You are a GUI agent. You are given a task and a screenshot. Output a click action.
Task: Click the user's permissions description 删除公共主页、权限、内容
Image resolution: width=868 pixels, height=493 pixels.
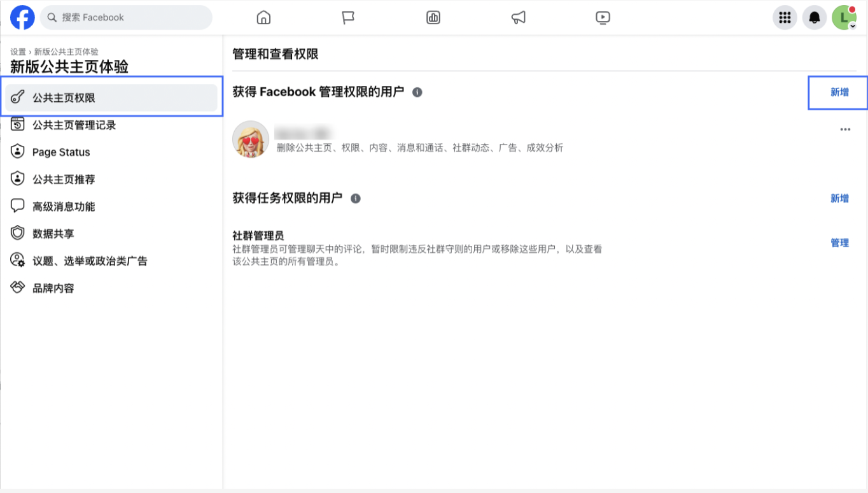[x=420, y=148]
